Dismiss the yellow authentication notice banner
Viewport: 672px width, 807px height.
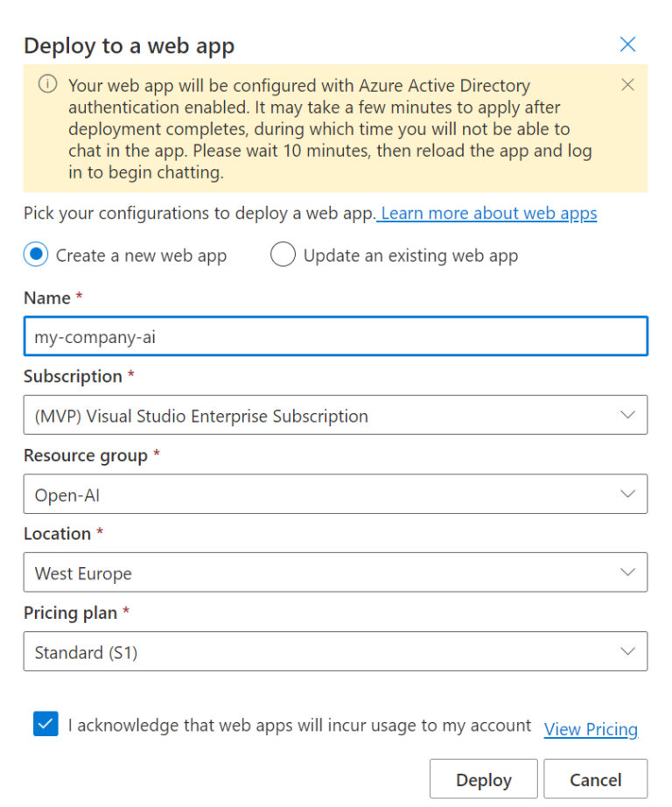[627, 85]
